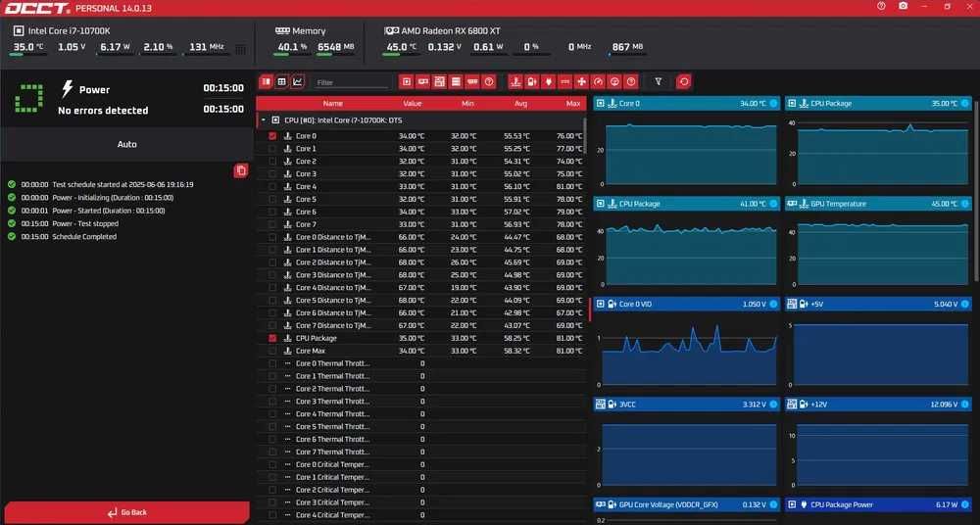Click the Filter text field
Image resolution: width=980 pixels, height=525 pixels.
[352, 82]
